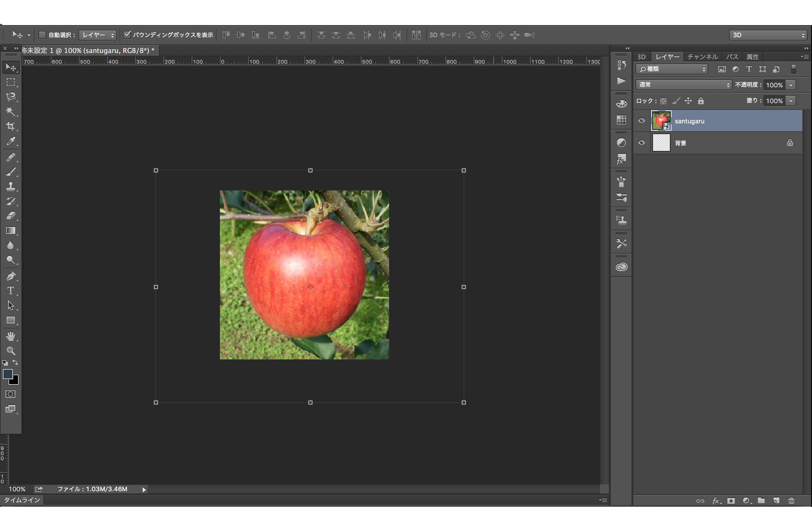This screenshot has height=507, width=812.
Task: Expand the 不透明度 opacity dropdown arrow
Action: click(x=791, y=85)
